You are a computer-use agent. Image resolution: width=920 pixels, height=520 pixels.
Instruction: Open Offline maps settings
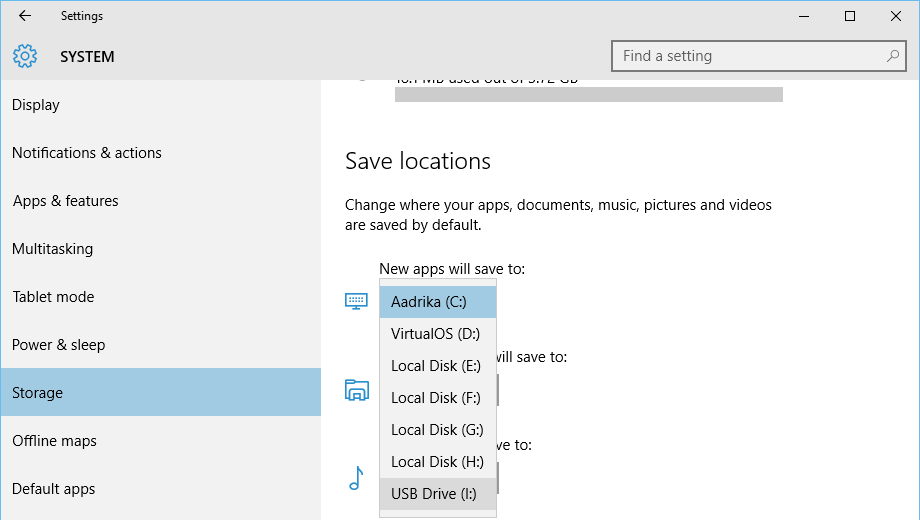[161, 441]
